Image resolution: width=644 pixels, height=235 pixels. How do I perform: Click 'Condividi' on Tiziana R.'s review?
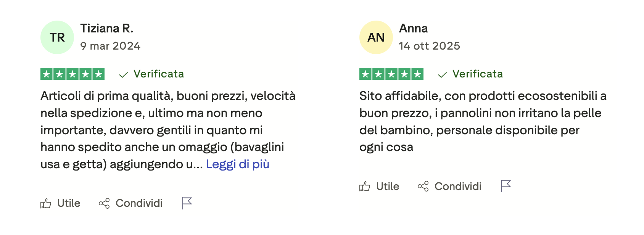tap(139, 203)
